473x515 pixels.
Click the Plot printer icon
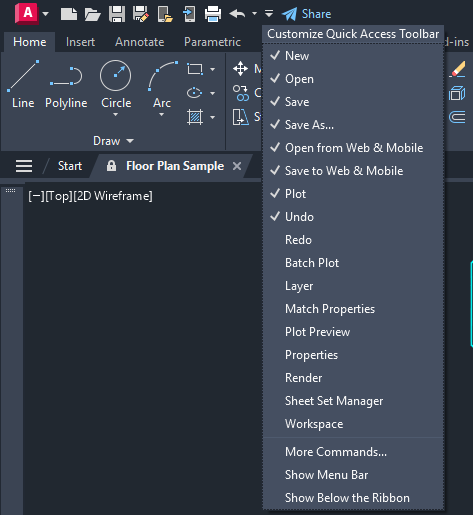pyautogui.click(x=213, y=14)
